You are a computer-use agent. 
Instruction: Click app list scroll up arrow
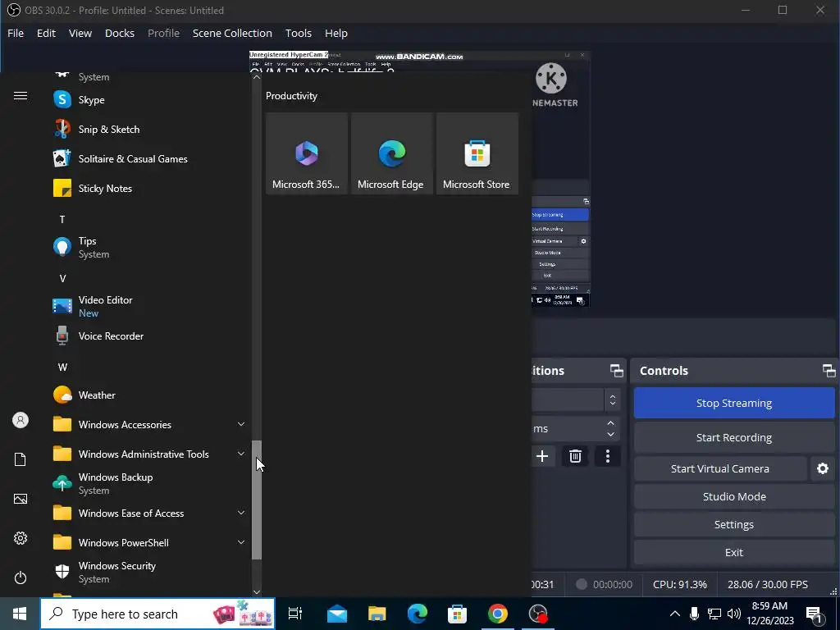click(257, 77)
